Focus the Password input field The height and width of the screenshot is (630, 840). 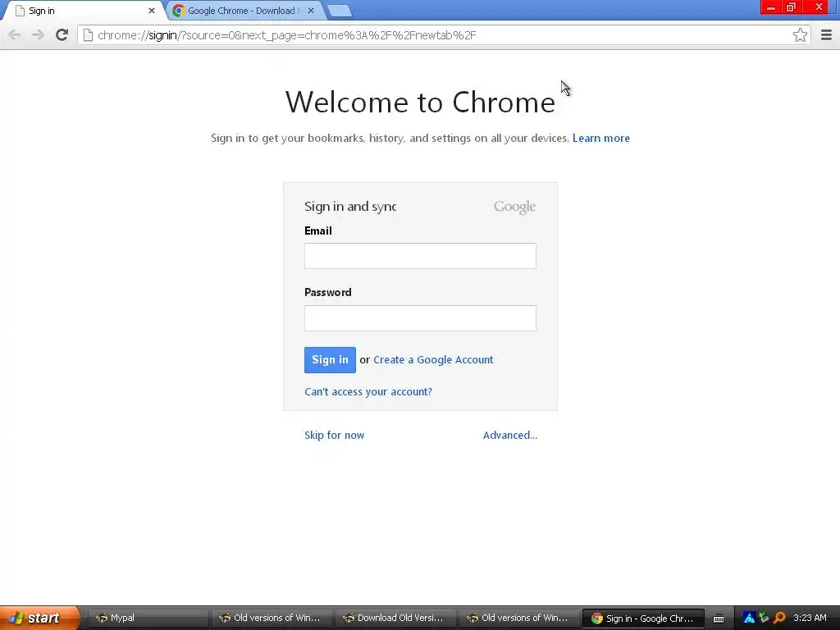point(420,318)
